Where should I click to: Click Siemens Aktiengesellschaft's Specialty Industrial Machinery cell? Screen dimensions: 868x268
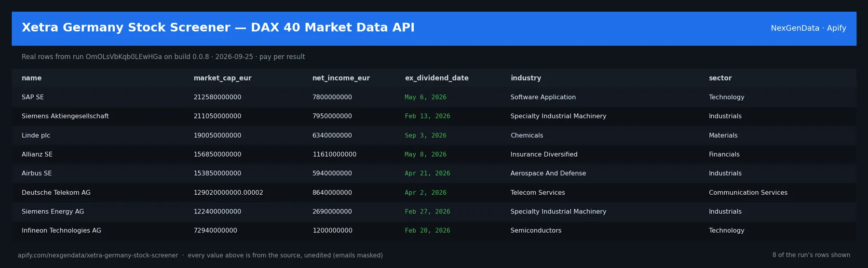pos(558,116)
